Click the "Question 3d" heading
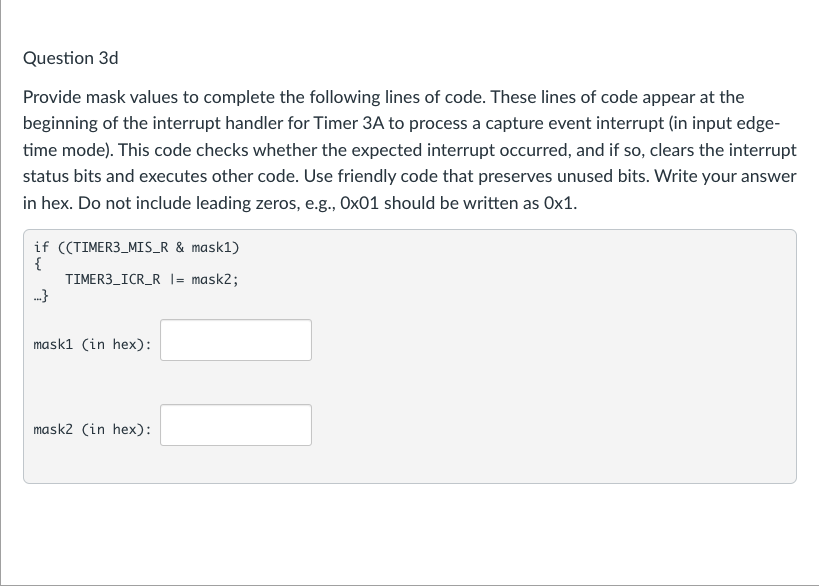 [x=71, y=58]
